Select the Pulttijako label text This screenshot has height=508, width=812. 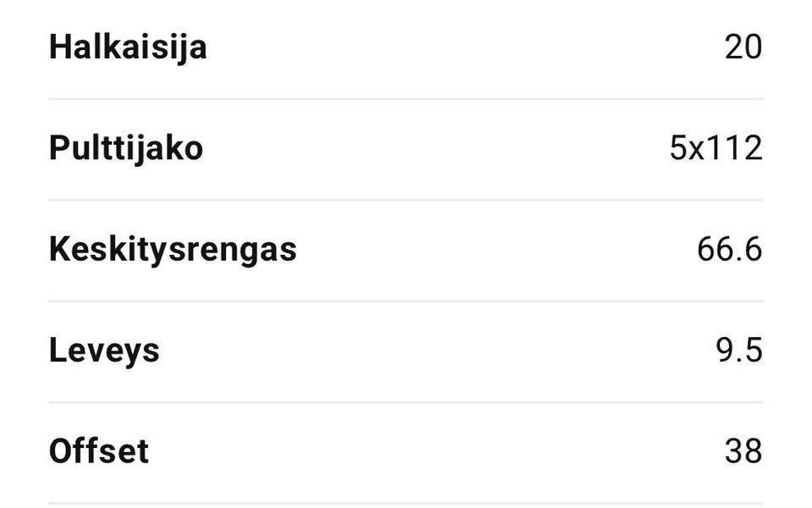click(x=126, y=148)
